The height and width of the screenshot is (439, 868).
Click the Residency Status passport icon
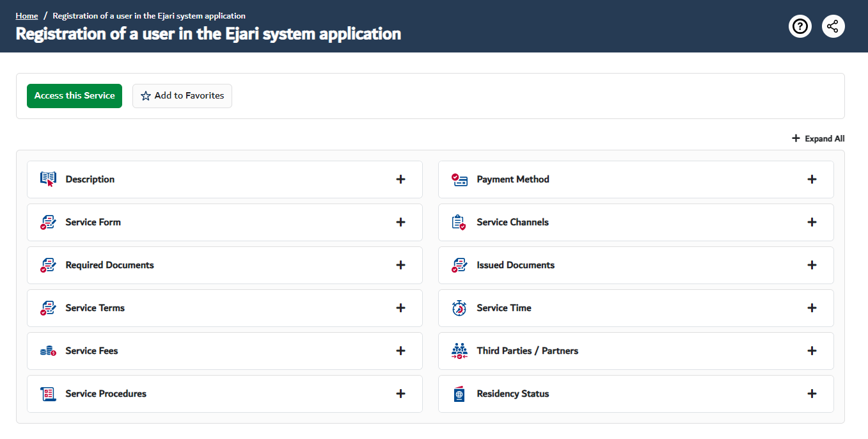point(459,394)
